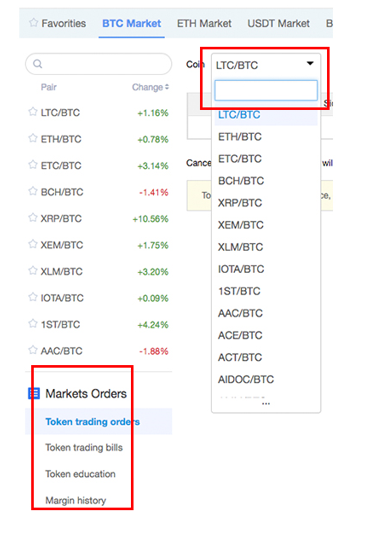Toggle favorite star for 1ST/BTC
This screenshot has width=385, height=534.
(x=33, y=324)
